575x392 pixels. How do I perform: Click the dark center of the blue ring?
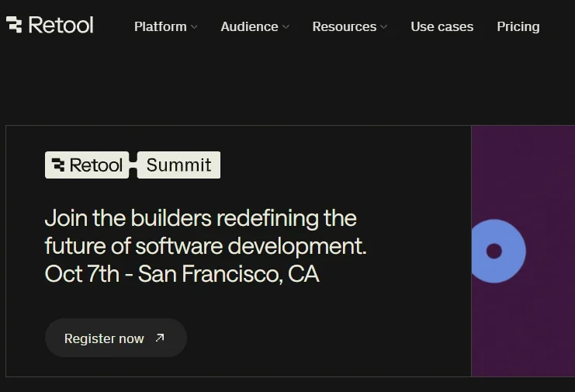(x=494, y=251)
